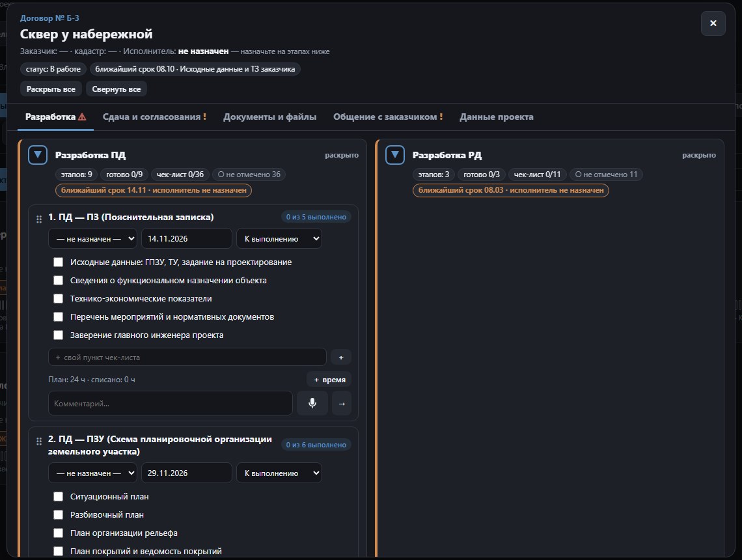Click the 0 из 6 выполнено badge
Image resolution: width=742 pixels, height=560 pixels.
click(316, 445)
